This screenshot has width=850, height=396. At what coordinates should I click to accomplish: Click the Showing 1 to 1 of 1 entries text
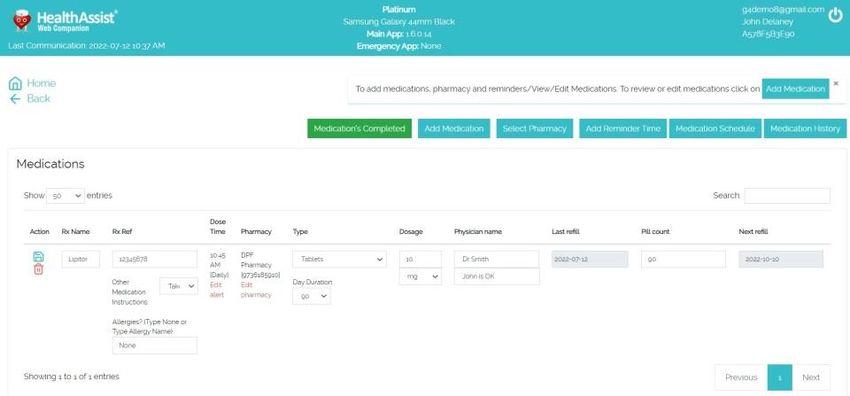click(72, 376)
